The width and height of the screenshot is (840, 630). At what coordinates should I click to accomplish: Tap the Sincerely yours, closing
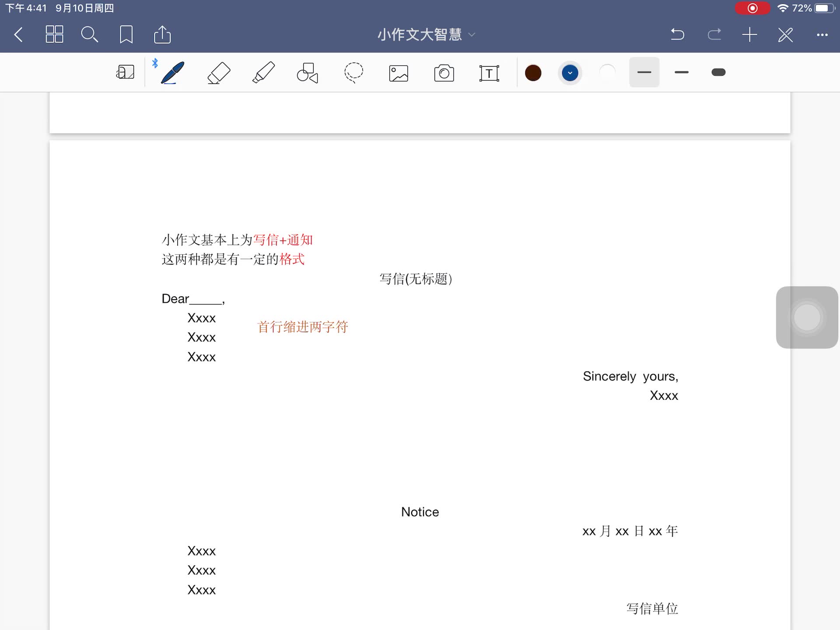tap(630, 376)
